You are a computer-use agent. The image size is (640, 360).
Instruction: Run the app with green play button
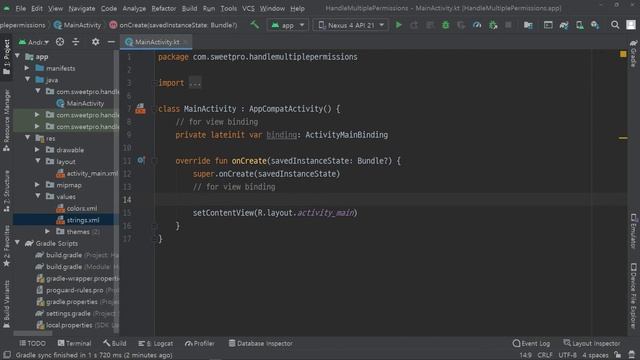[398, 25]
